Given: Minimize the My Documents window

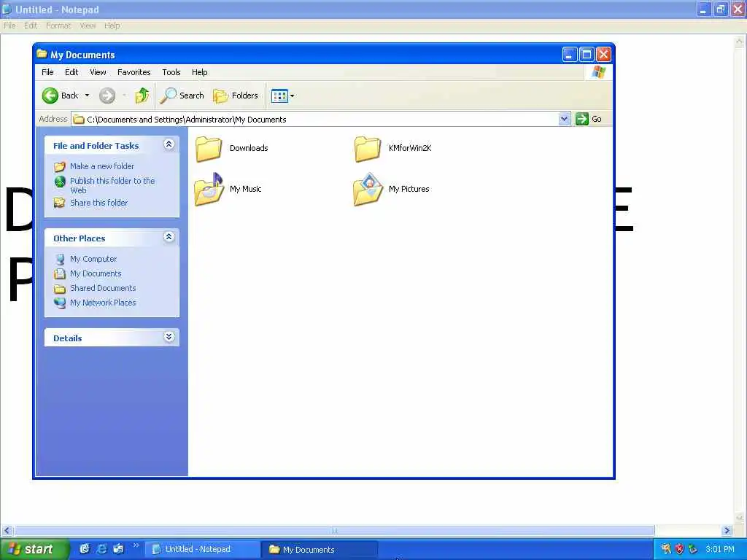Looking at the screenshot, I should pyautogui.click(x=569, y=54).
